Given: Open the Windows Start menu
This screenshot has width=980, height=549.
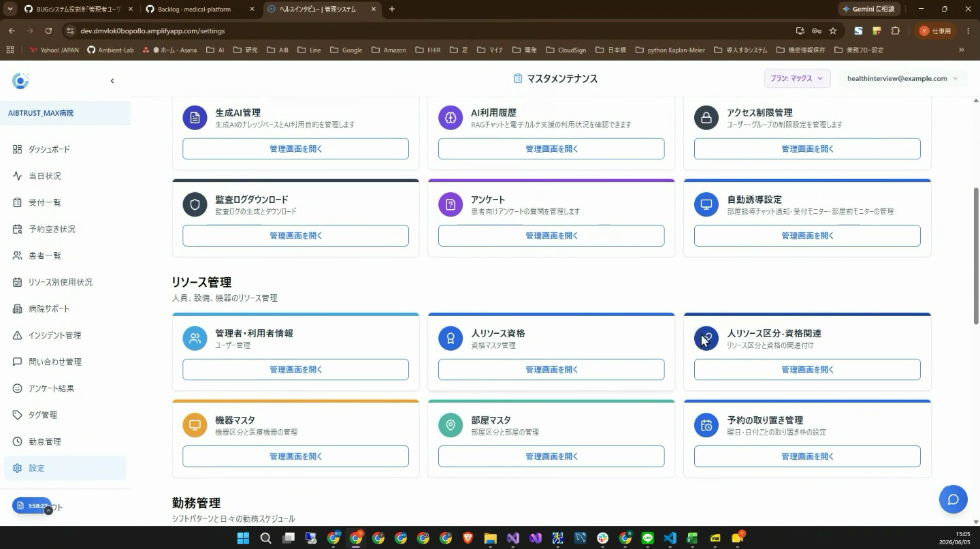Looking at the screenshot, I should [x=243, y=538].
